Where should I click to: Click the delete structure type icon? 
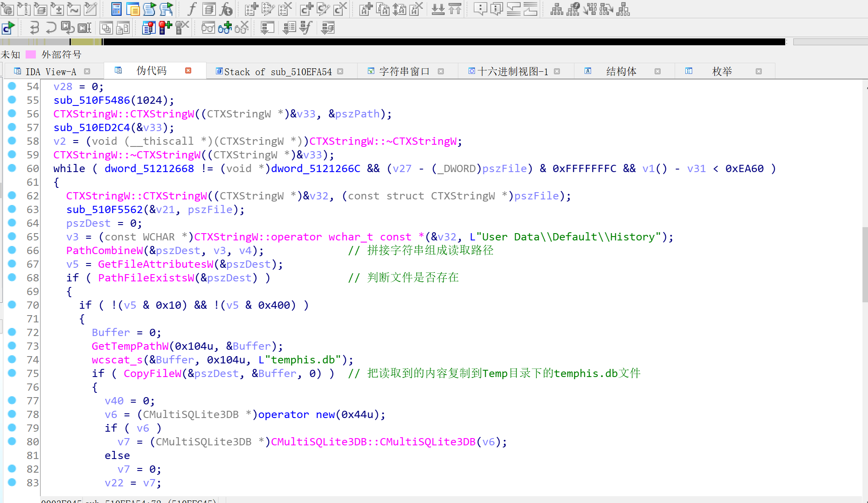pos(285,9)
